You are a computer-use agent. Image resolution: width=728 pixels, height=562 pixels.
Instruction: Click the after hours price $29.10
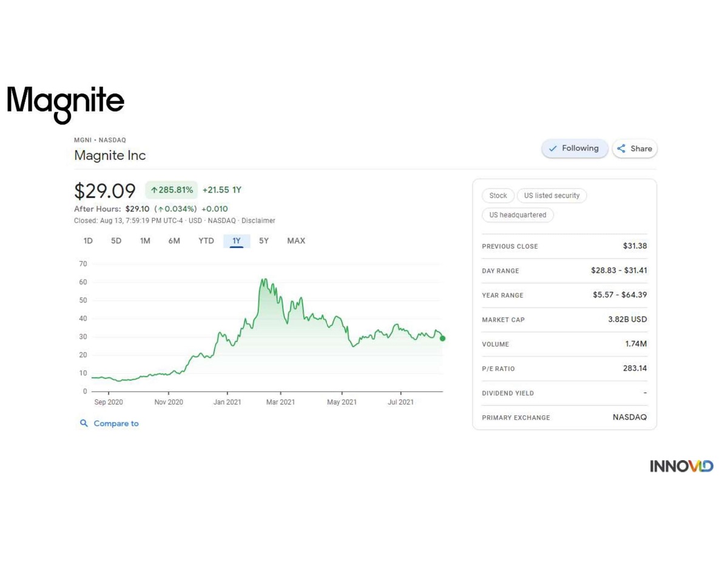[137, 209]
